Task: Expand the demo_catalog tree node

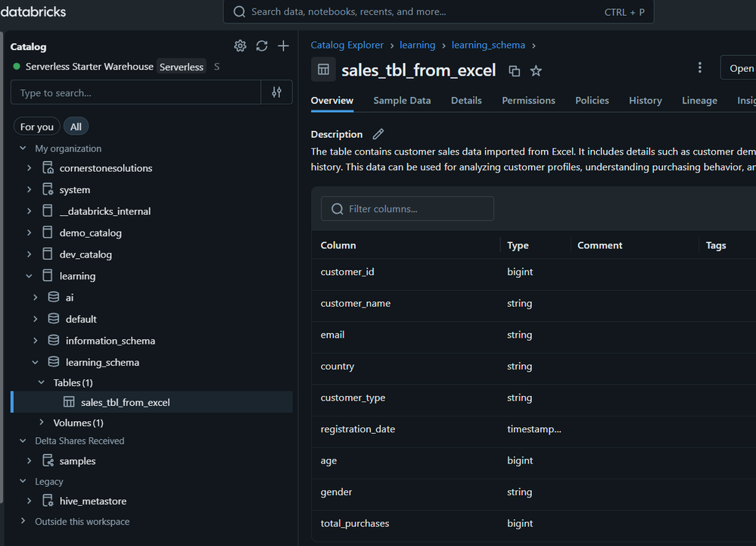Action: pos(30,232)
